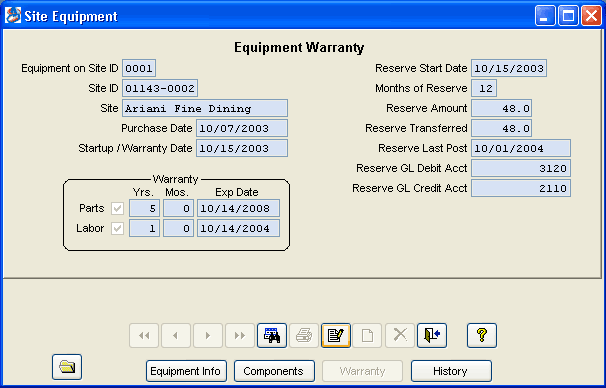Jump to the last record
The width and height of the screenshot is (606, 388).
click(x=240, y=335)
